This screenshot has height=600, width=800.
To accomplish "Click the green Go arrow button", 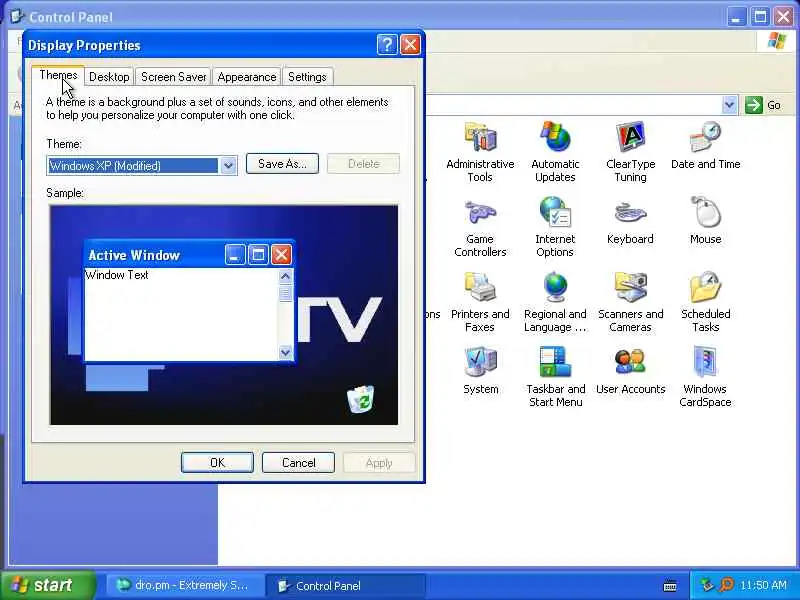I will click(x=754, y=105).
